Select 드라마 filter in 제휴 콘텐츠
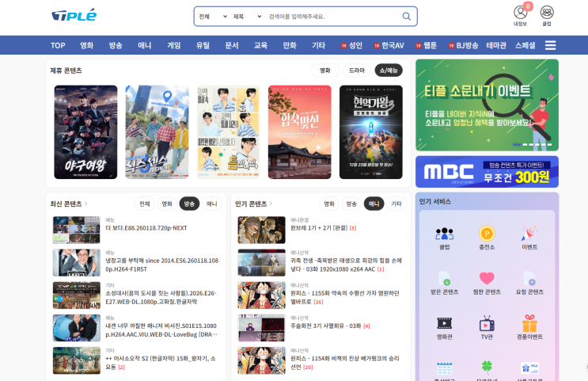The height and width of the screenshot is (381, 588). 357,70
